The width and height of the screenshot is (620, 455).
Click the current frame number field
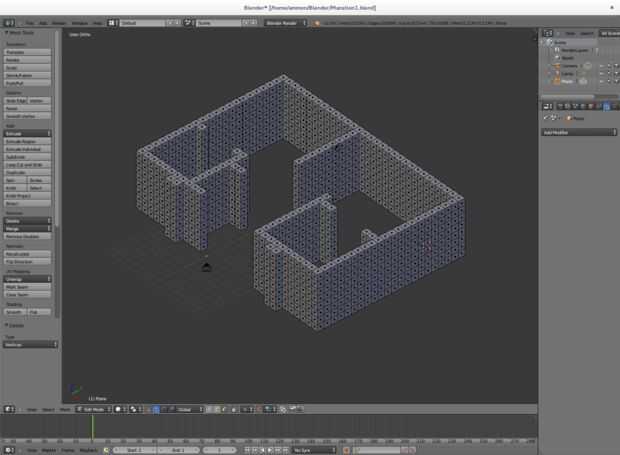219,450
